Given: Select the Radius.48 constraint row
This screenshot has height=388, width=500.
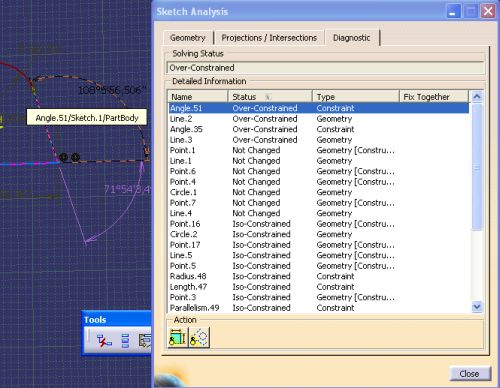Looking at the screenshot, I should (318, 276).
